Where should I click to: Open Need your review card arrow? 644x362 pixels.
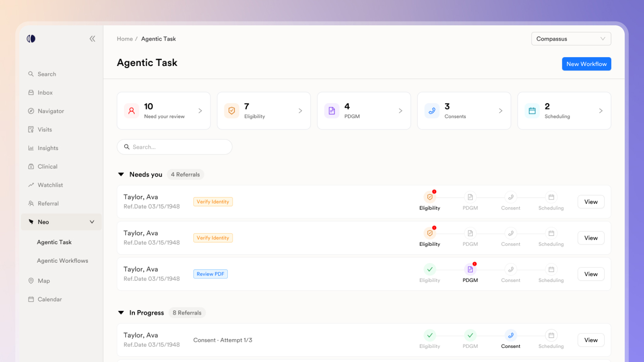[x=200, y=111]
